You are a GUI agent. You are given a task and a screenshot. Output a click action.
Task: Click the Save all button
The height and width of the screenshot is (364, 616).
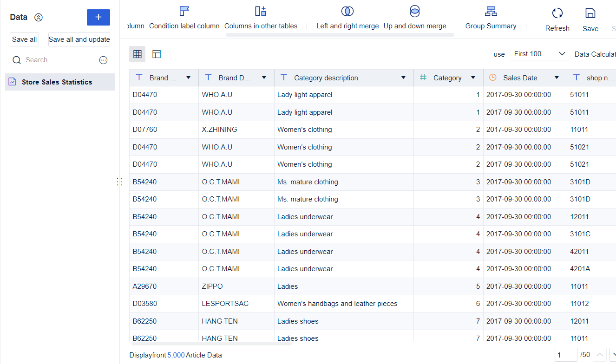24,39
